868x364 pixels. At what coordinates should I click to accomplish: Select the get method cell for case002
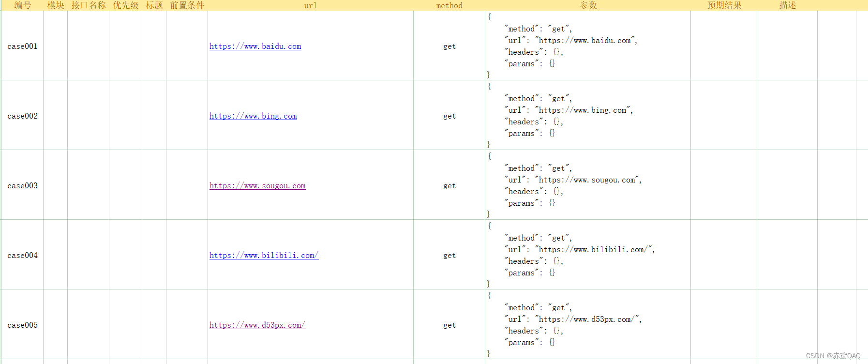pos(449,116)
